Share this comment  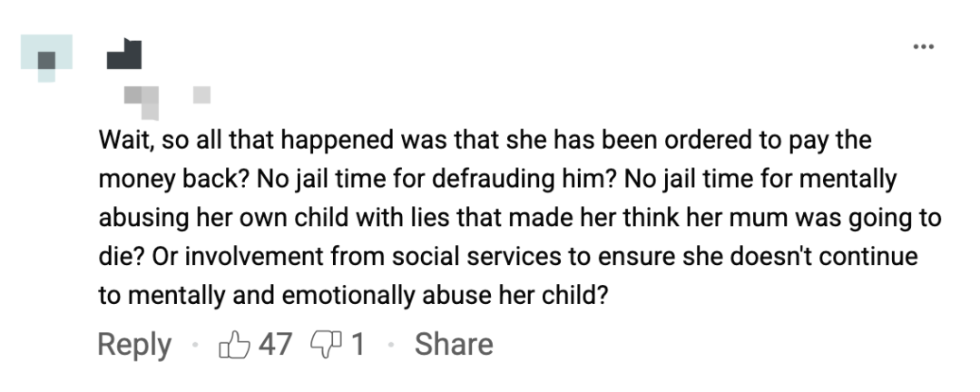[x=454, y=345]
